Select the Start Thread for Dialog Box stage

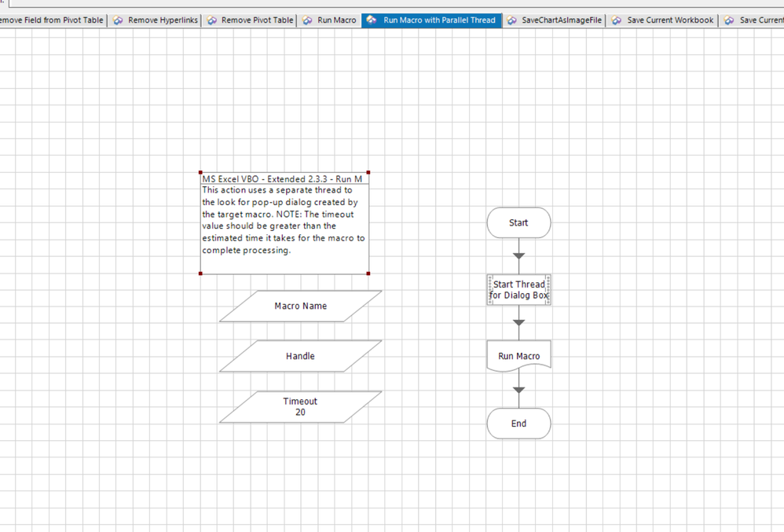518,290
